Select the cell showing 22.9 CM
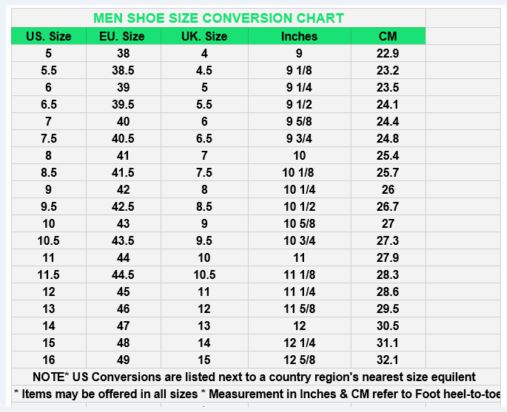The width and height of the screenshot is (507, 412). 388,53
